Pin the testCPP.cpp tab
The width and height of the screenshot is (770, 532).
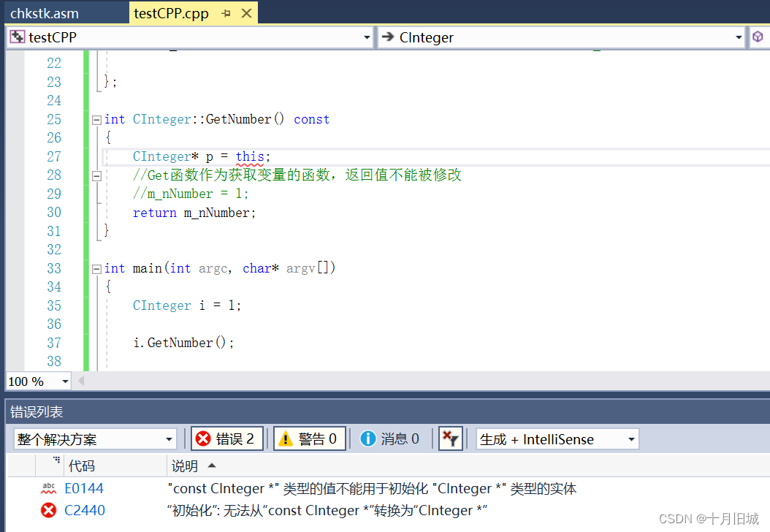coord(226,13)
